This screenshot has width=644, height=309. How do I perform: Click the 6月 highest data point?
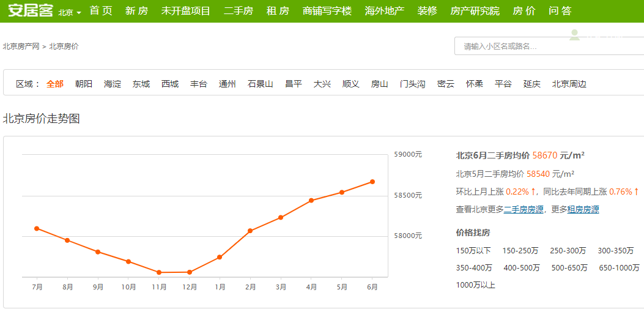(x=372, y=182)
